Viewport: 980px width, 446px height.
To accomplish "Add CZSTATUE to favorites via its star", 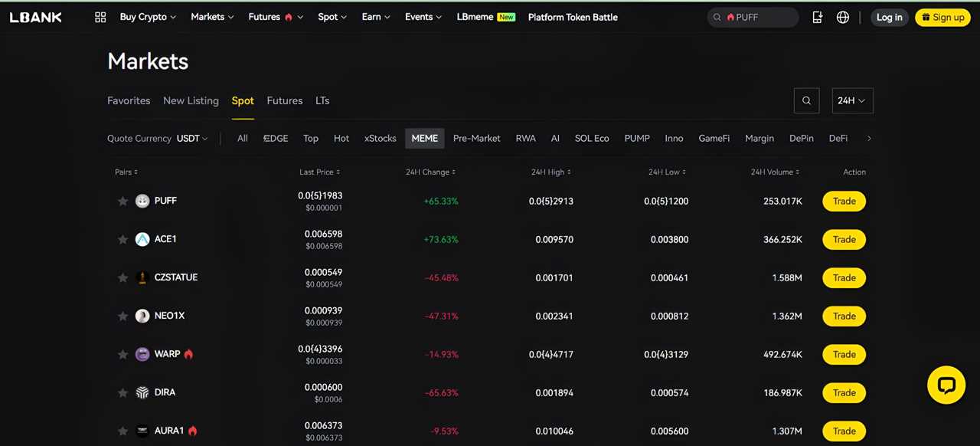I will 122,277.
